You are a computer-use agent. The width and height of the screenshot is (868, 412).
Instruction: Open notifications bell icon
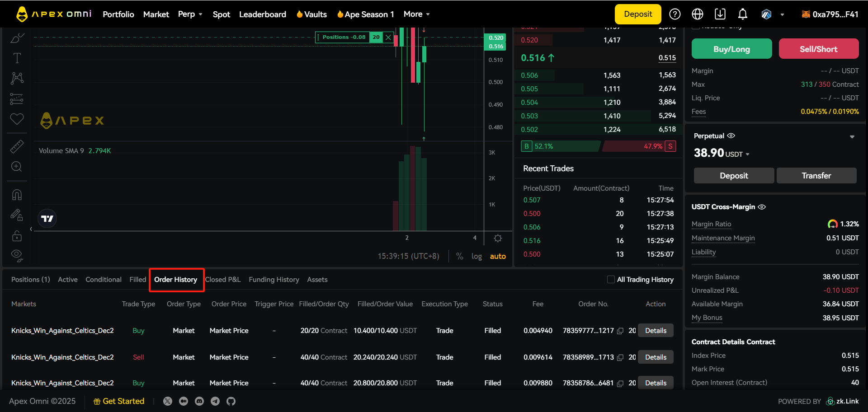(x=742, y=14)
